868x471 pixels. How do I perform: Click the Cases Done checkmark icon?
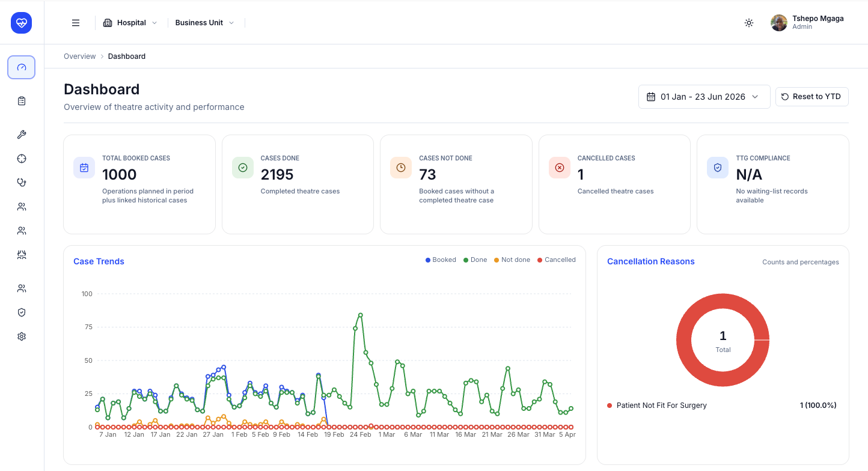tap(243, 168)
